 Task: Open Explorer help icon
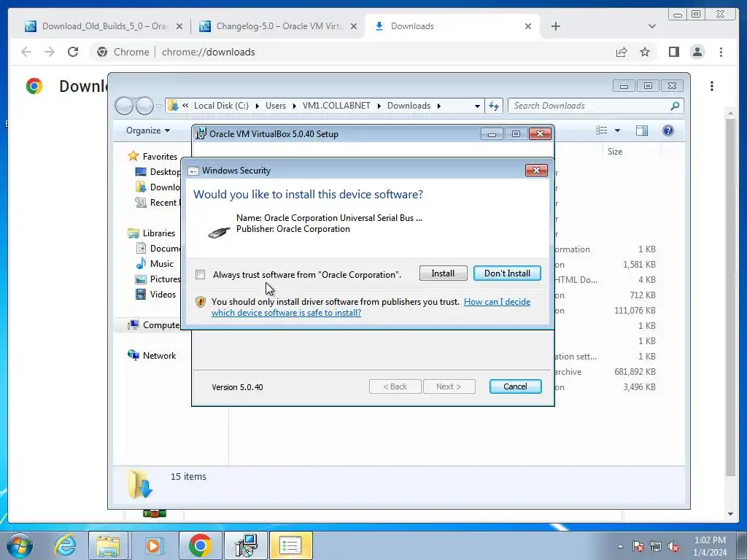(x=668, y=131)
